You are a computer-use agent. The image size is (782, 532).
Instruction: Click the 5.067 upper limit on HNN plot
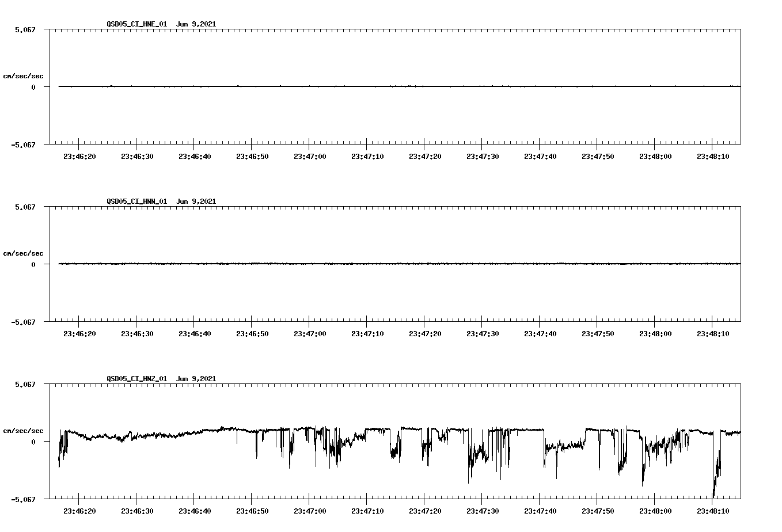[25, 207]
